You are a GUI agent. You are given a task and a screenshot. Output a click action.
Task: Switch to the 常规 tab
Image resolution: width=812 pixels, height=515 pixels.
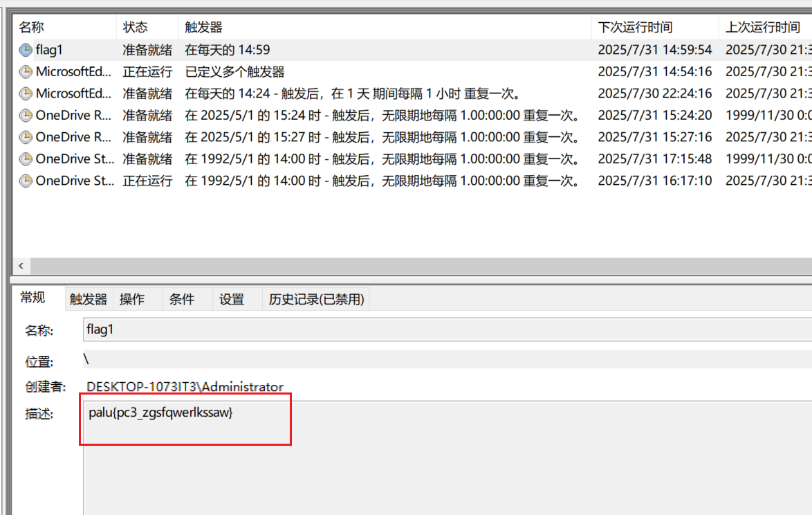(x=33, y=298)
